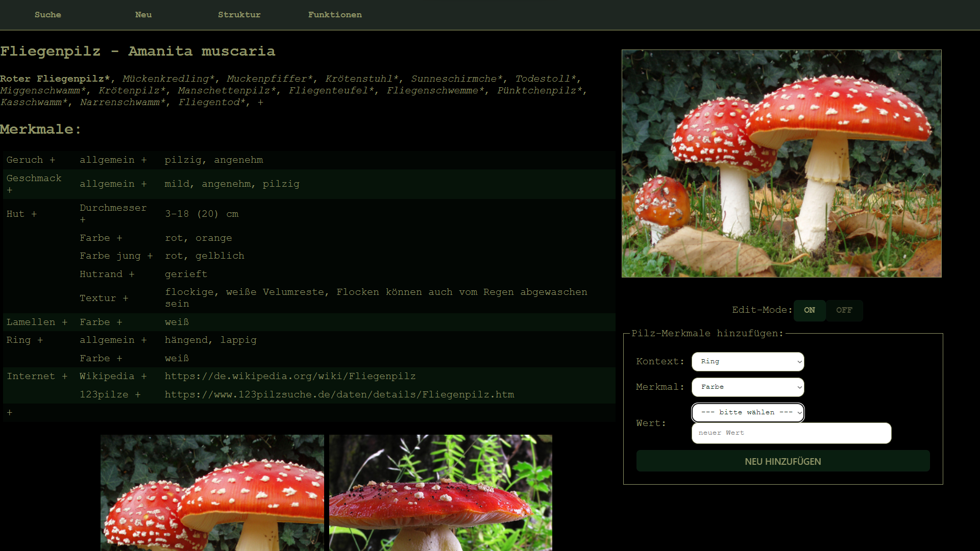
Task: Click the large Fliegenpilz photo at top right
Action: [x=781, y=163]
